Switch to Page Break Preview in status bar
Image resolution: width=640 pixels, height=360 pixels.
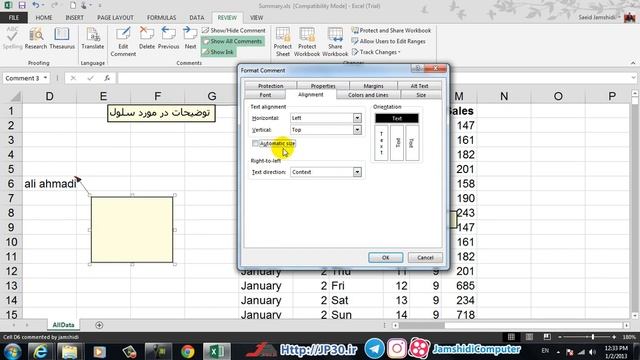(x=547, y=337)
